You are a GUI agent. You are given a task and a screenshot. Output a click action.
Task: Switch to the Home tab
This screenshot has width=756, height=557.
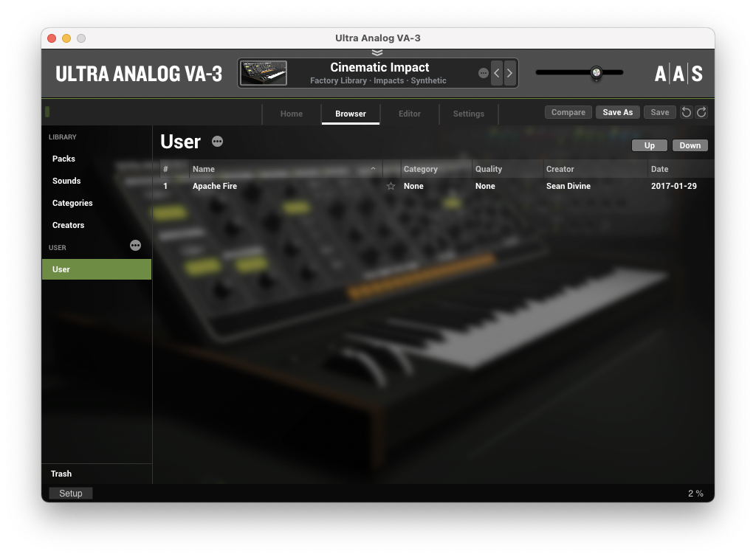292,114
